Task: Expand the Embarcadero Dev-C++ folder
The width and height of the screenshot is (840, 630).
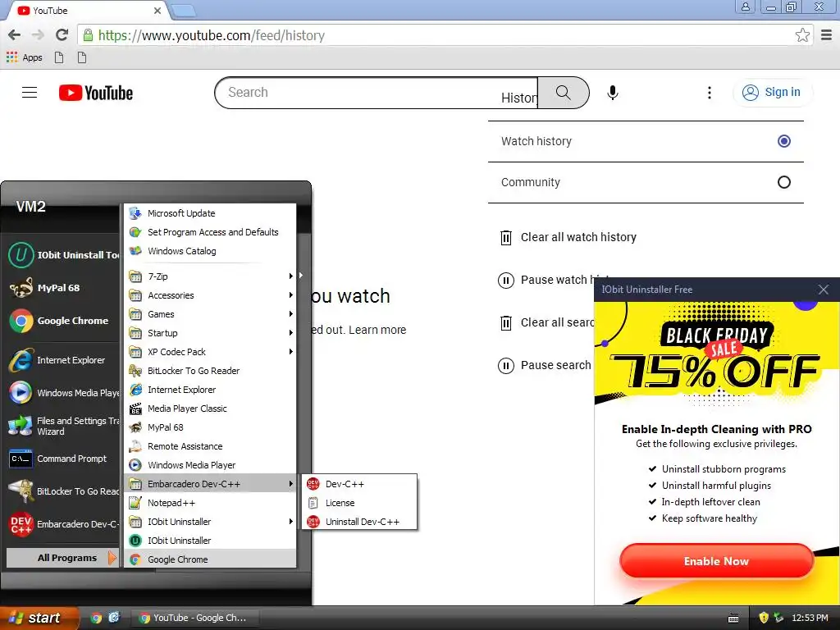Action: point(210,484)
